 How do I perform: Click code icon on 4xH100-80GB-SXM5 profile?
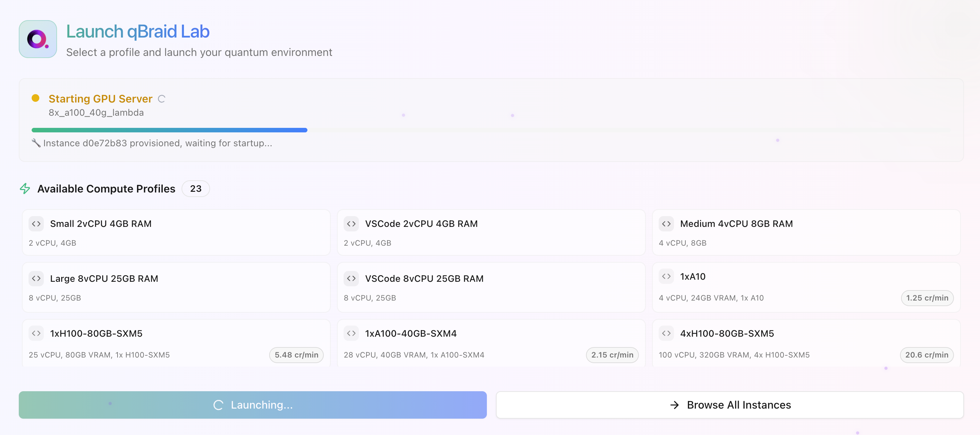point(666,334)
